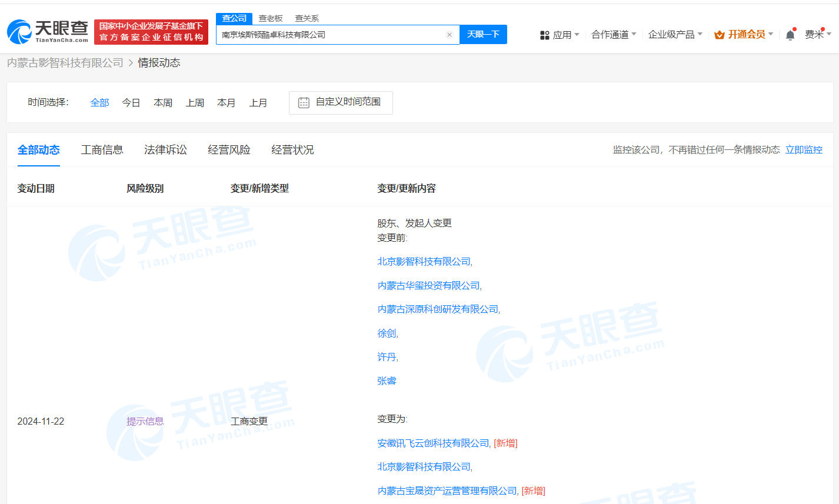Click the official agency red banner
The image size is (839, 504).
151,32
